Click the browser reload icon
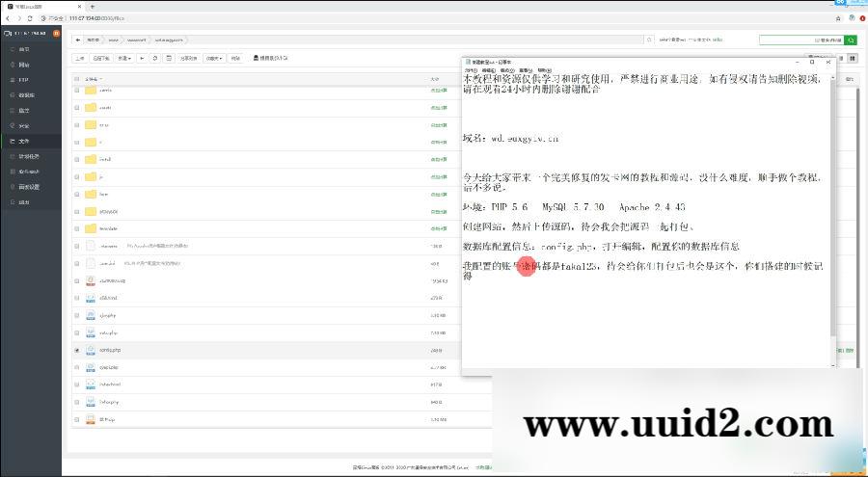This screenshot has width=868, height=477. (30, 18)
